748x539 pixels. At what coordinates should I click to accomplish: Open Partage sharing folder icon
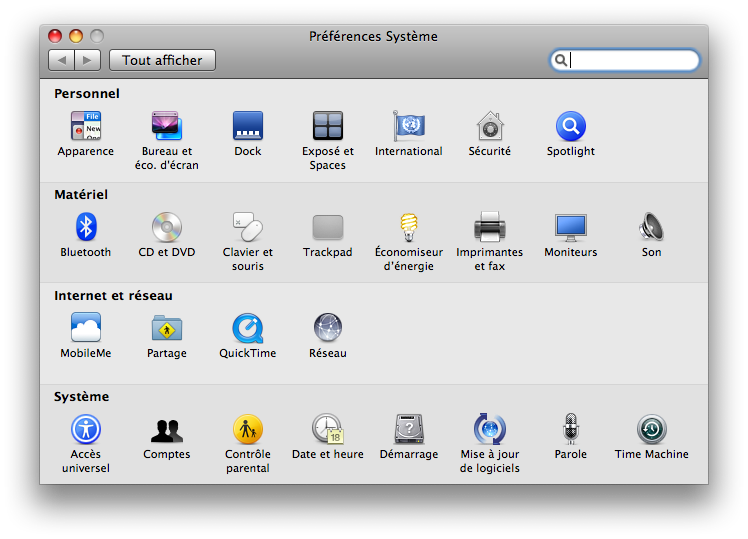point(166,328)
